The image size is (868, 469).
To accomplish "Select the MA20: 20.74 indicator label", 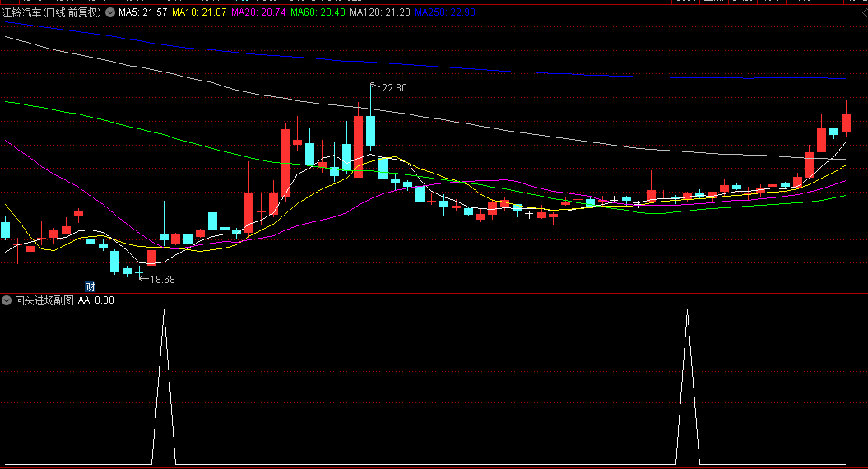I will (258, 12).
